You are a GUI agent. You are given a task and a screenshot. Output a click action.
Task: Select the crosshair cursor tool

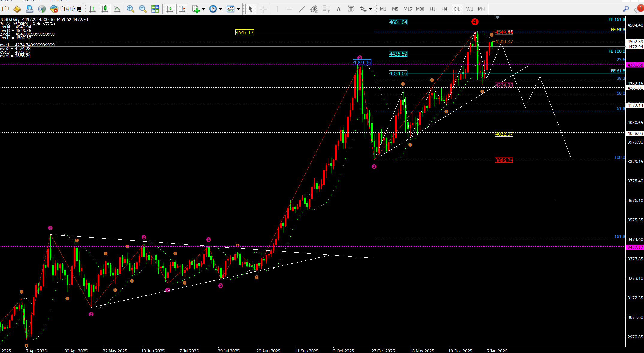(263, 9)
